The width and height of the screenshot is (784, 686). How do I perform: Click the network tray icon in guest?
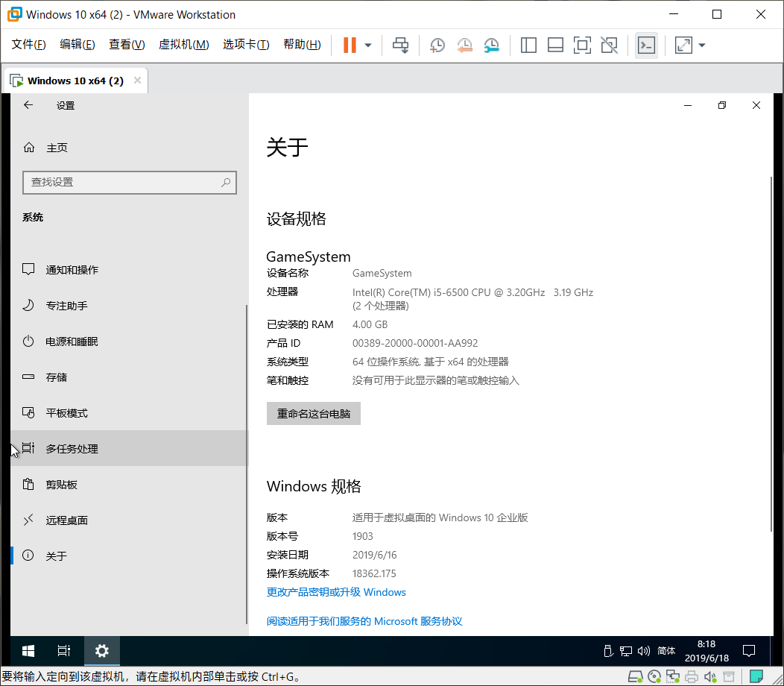(x=625, y=651)
